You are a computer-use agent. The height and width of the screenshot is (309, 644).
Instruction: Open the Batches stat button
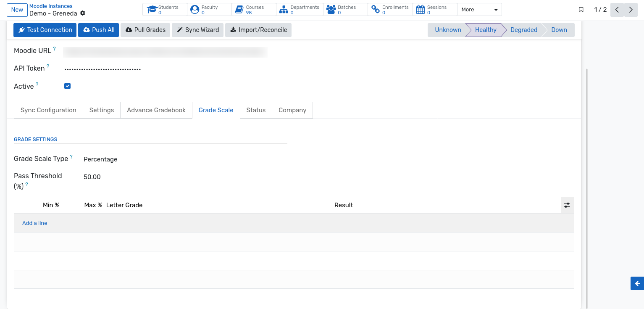(x=345, y=10)
